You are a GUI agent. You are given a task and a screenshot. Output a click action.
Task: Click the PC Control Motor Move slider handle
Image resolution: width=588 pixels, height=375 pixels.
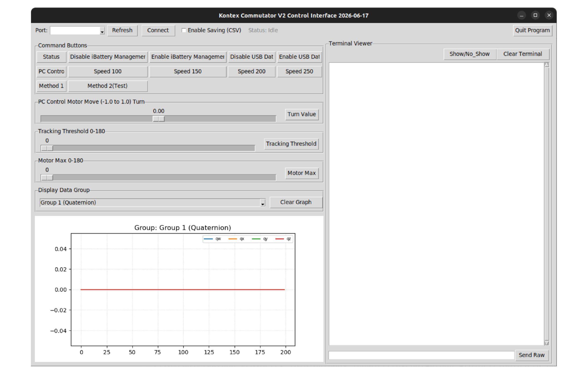159,119
